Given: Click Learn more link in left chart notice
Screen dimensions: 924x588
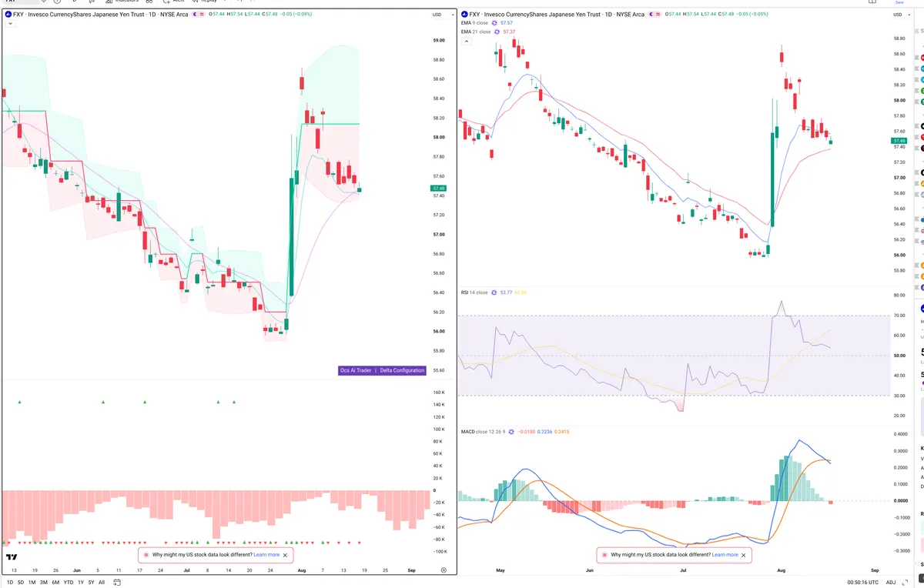Looking at the screenshot, I should 266,554.
